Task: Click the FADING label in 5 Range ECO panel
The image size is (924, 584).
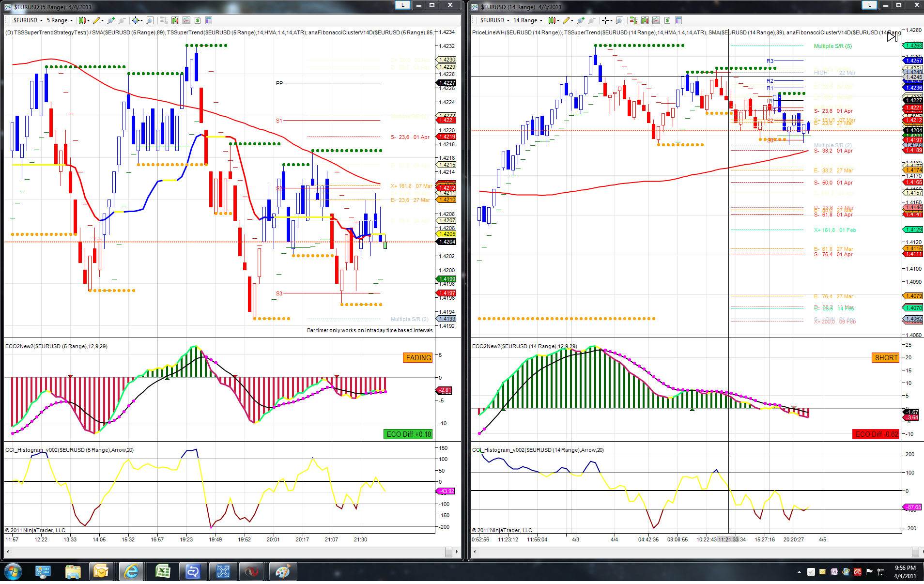Action: (418, 357)
